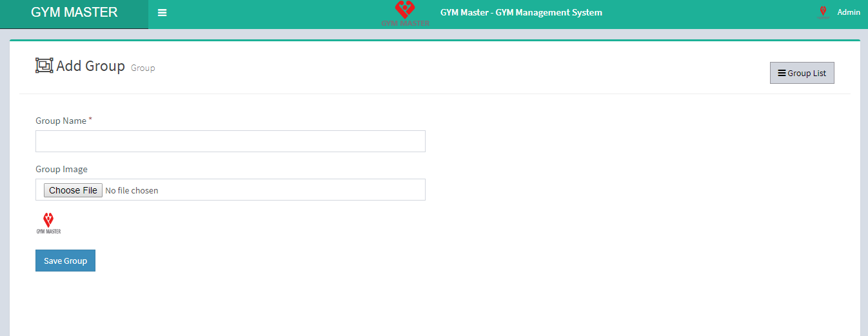Toggle the hamburger sidebar menu icon

click(x=162, y=13)
